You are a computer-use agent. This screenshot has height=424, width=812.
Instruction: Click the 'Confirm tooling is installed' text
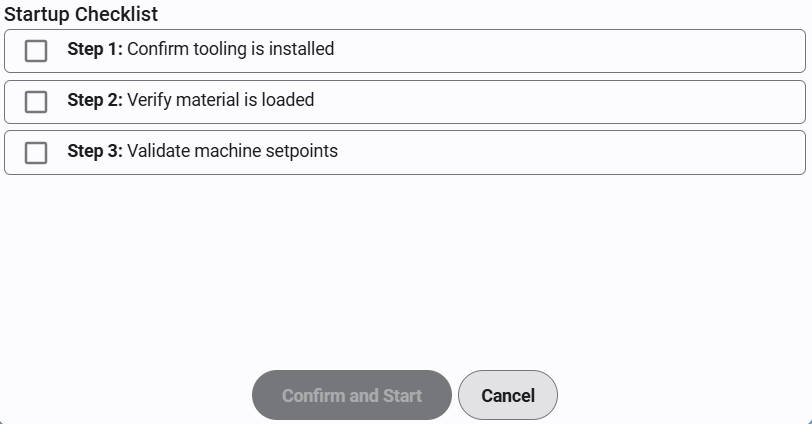230,48
